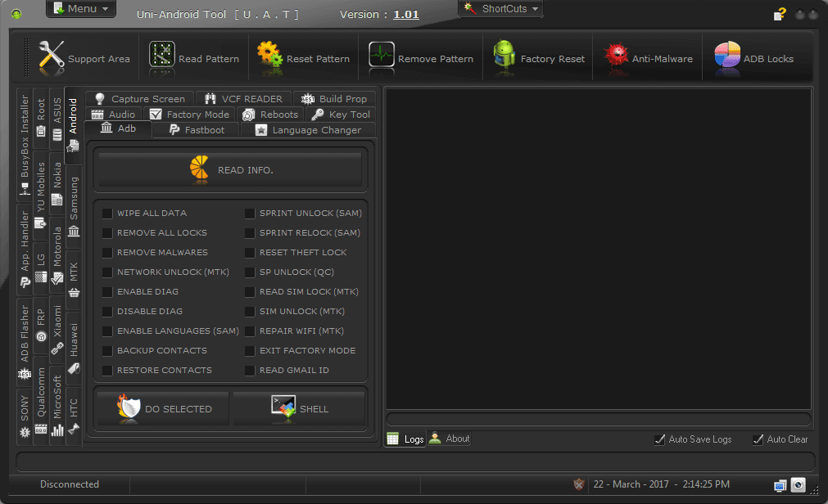Viewport: 828px width, 504px height.
Task: Open the Qualcomm side tab
Action: [x=41, y=401]
